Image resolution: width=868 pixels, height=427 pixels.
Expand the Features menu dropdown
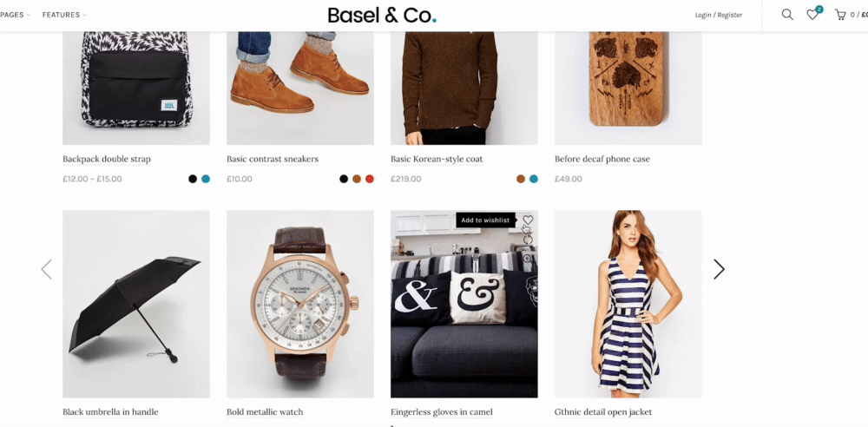pyautogui.click(x=64, y=15)
